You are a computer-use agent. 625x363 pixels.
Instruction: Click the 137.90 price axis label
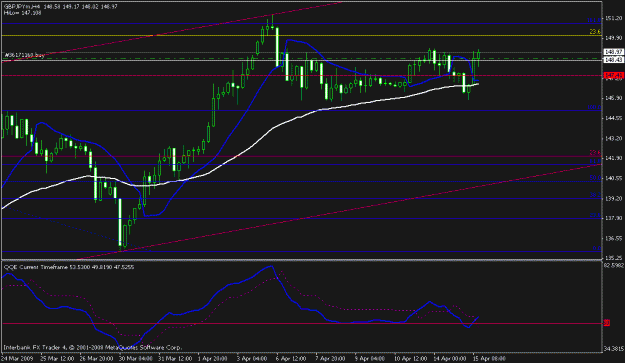point(613,218)
